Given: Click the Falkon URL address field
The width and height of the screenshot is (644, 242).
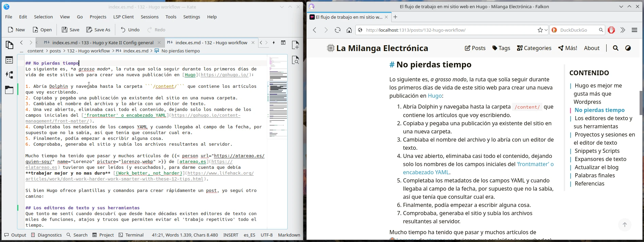Looking at the screenshot, I should 449,30.
